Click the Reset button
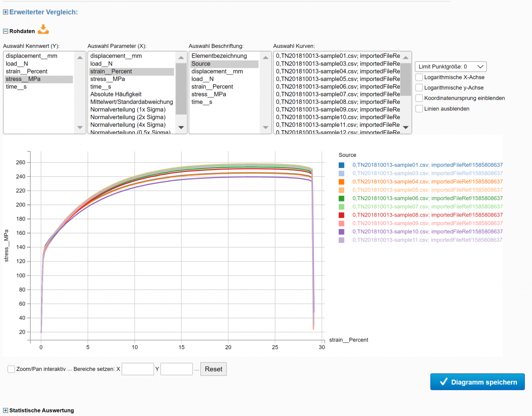Screen dimensions: 532x416 (213, 369)
